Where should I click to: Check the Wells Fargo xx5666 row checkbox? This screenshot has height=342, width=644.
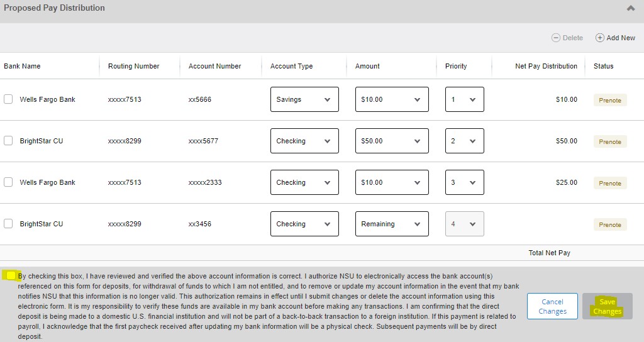(8, 99)
